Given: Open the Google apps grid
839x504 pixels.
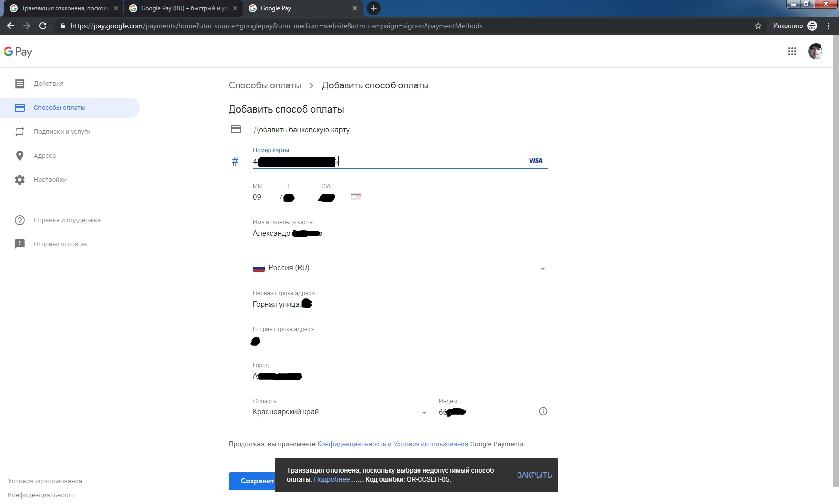Looking at the screenshot, I should click(792, 51).
